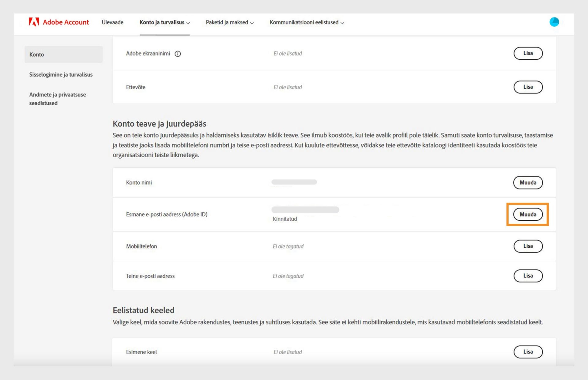Click Lisa button for Ettevõte
This screenshot has width=588, height=380.
(x=528, y=87)
